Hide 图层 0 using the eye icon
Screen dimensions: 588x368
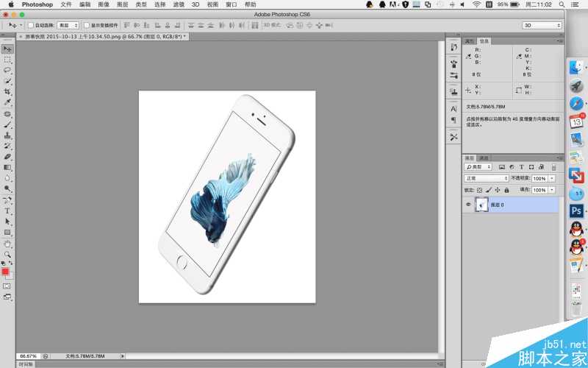(467, 205)
